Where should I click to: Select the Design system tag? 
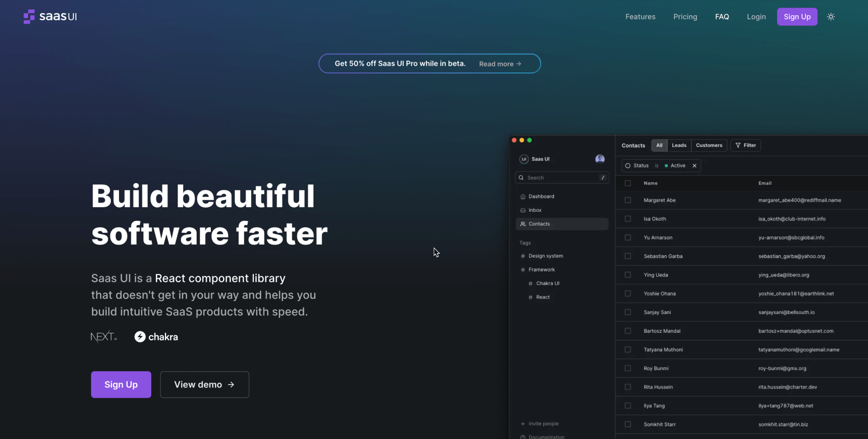pyautogui.click(x=545, y=256)
